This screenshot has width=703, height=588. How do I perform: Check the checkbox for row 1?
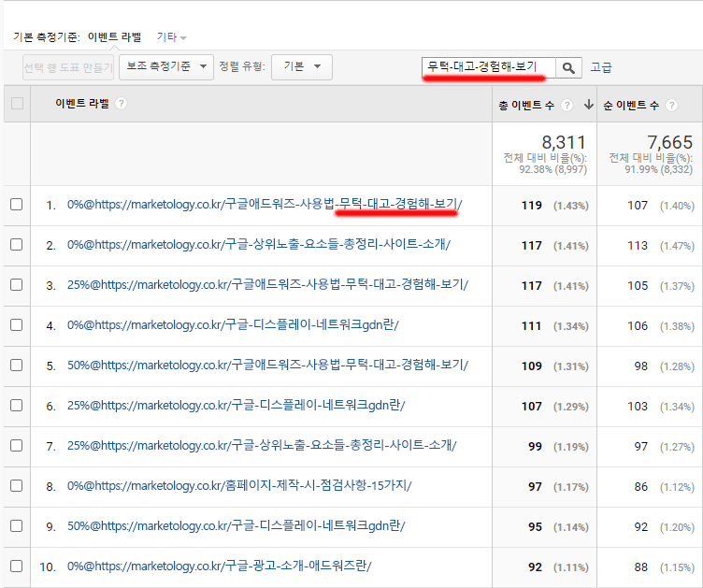coord(16,205)
